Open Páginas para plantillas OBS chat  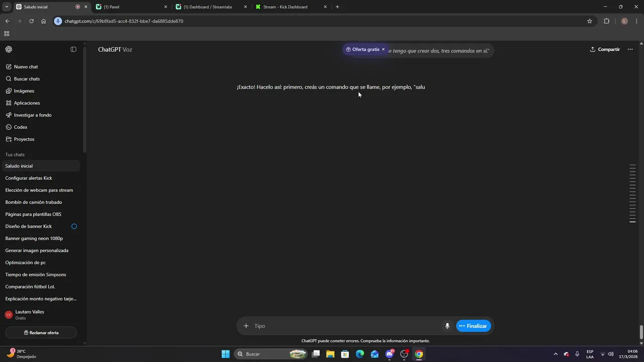coord(40,214)
